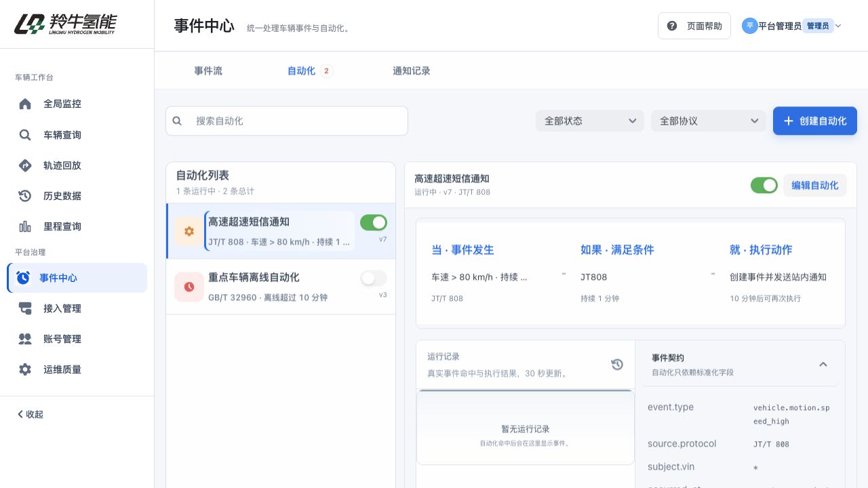Viewport: 868px width, 488px height.
Task: Expand the user menu chevron
Action: 838,26
